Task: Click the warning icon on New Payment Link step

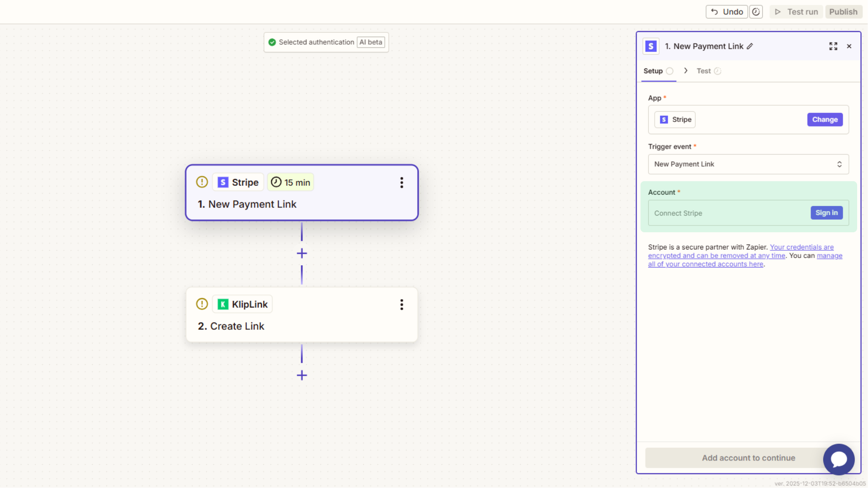Action: [x=202, y=182]
